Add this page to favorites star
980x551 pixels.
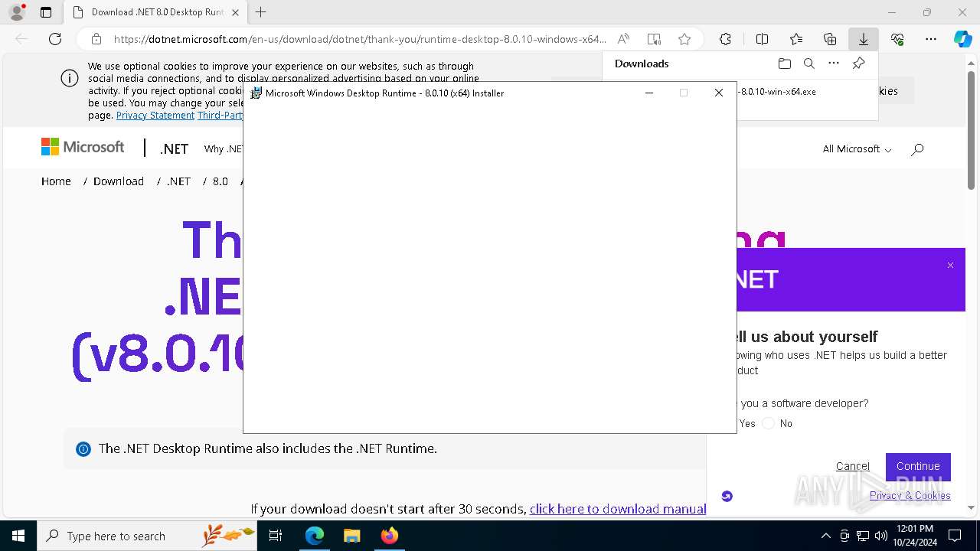[684, 39]
